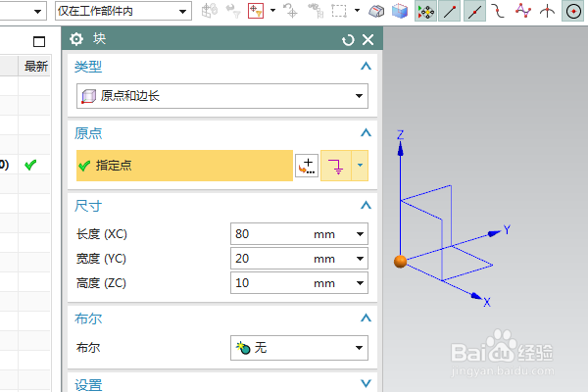
Task: Click the green checkmark in 最新 column
Action: [30, 165]
